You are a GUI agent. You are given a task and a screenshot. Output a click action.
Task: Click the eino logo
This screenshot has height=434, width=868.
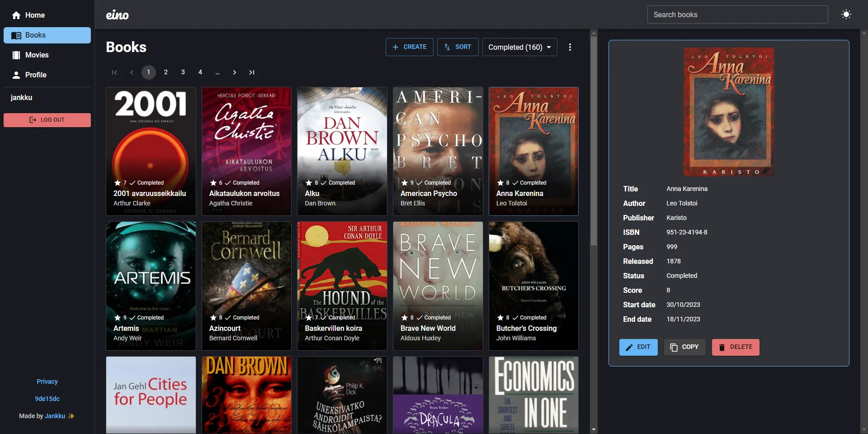pyautogui.click(x=117, y=15)
